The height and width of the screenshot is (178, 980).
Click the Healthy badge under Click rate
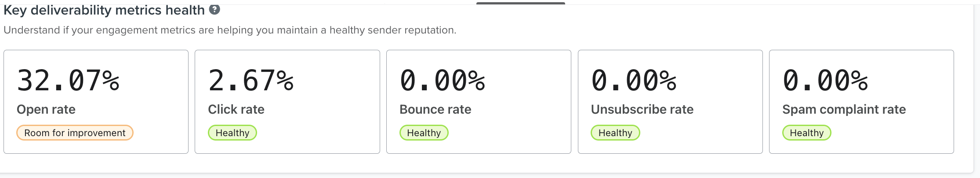pos(232,133)
